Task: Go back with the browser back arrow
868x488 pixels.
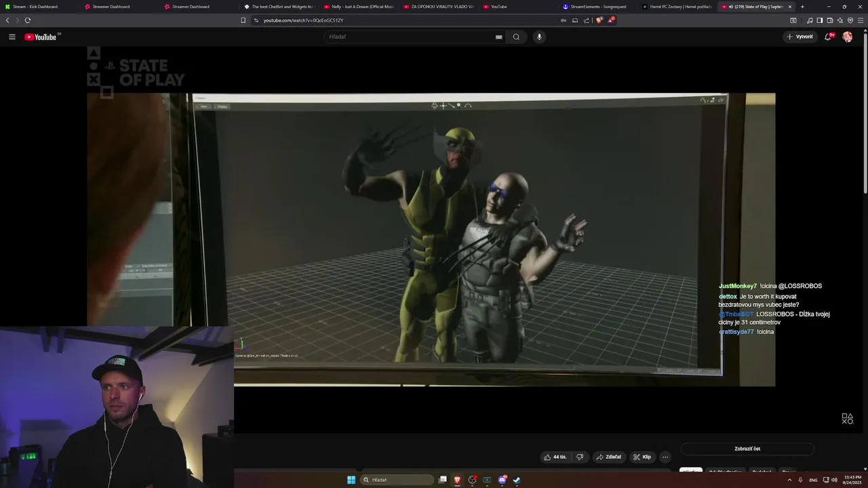Action: click(7, 20)
